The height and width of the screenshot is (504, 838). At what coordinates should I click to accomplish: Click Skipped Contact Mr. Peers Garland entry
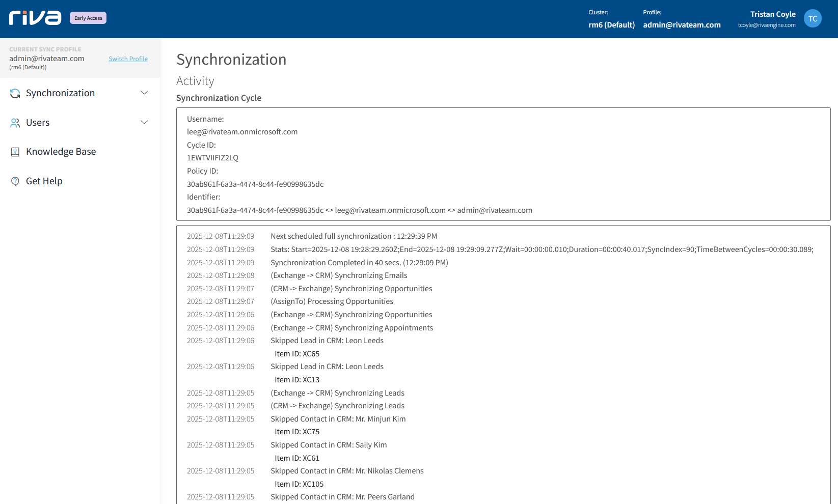[343, 497]
